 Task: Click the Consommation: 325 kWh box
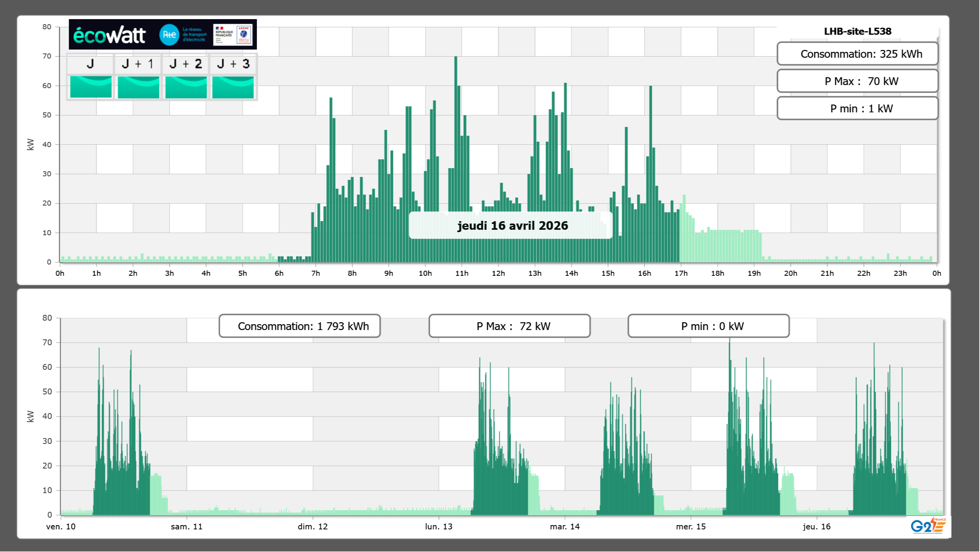coord(857,54)
